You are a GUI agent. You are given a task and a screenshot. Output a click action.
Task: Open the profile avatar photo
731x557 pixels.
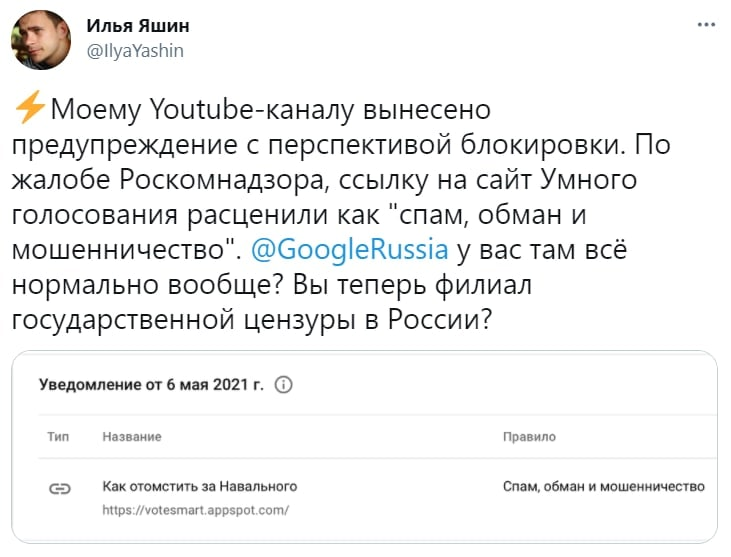click(x=41, y=40)
